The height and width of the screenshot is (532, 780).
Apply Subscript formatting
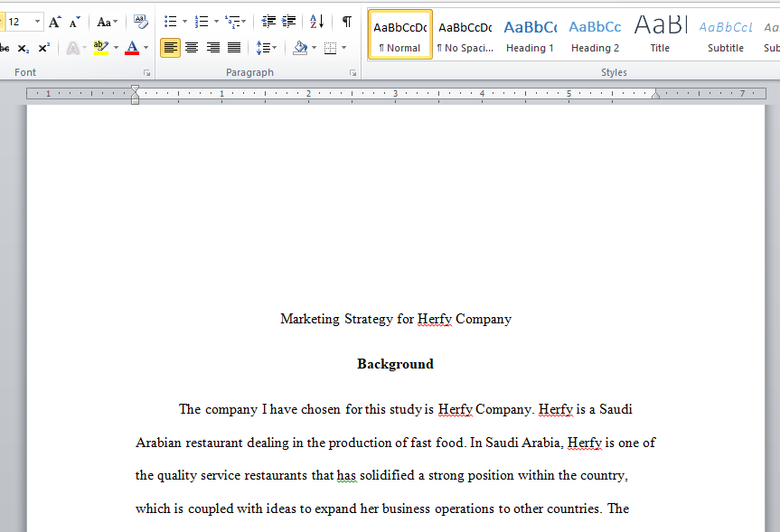(23, 48)
